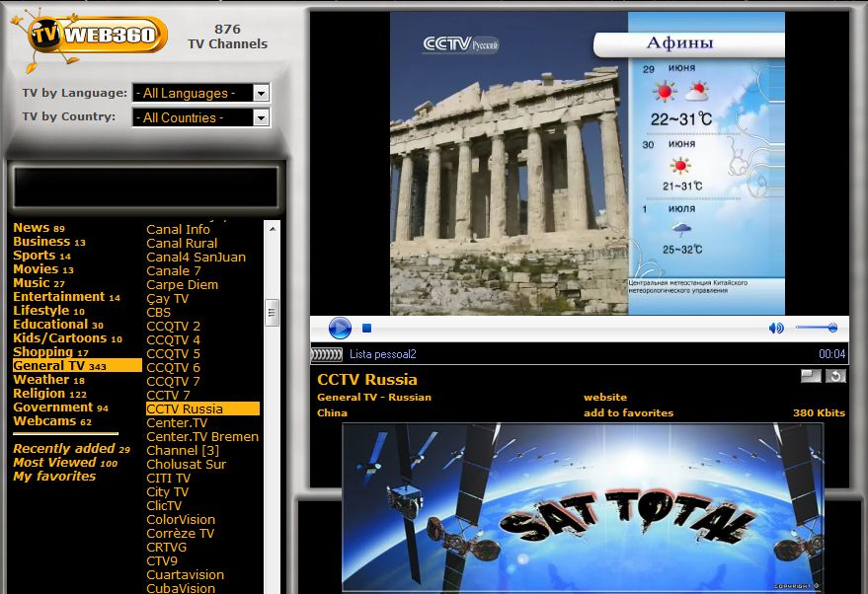Open My favorites list
Viewport: 868px width, 594px height.
[54, 477]
